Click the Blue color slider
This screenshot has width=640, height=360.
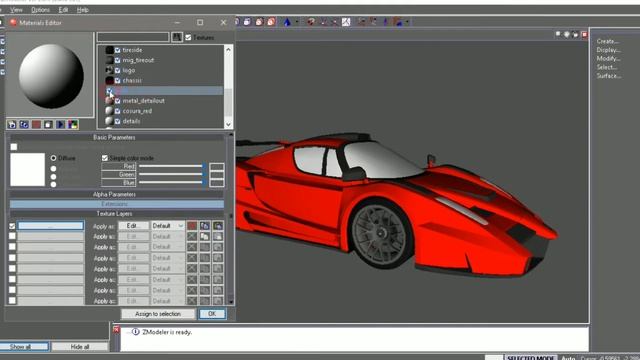coord(172,182)
